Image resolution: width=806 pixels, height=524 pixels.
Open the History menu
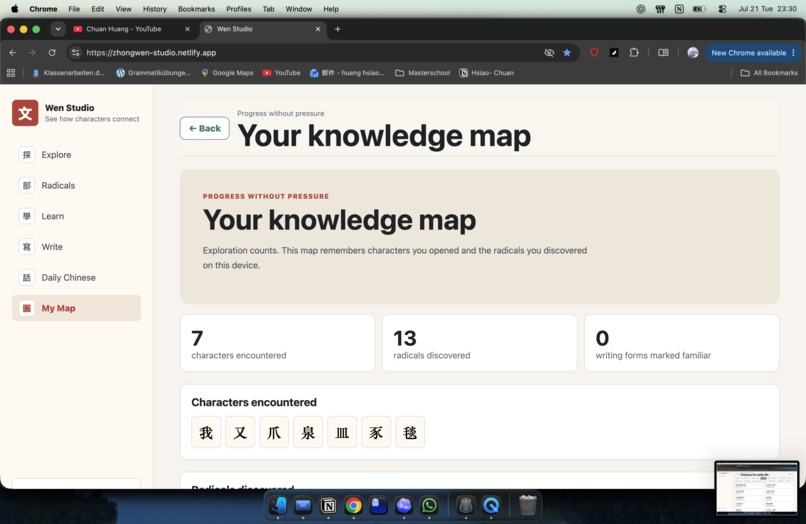click(155, 9)
